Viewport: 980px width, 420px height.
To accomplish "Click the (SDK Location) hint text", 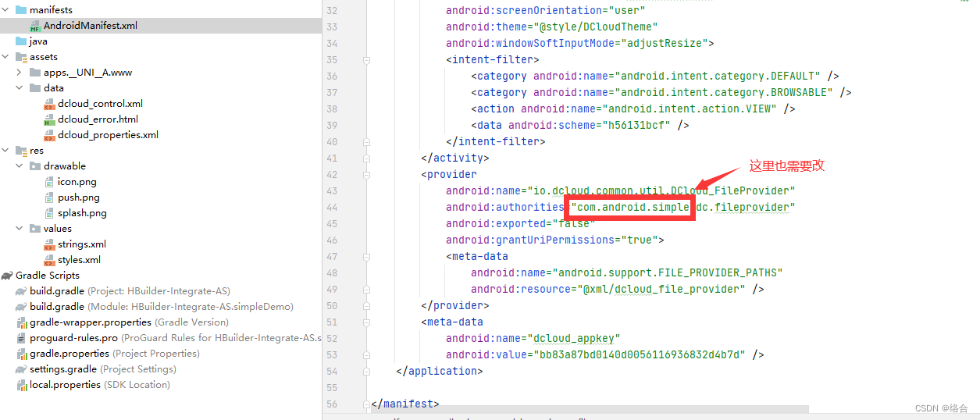I will click(137, 385).
